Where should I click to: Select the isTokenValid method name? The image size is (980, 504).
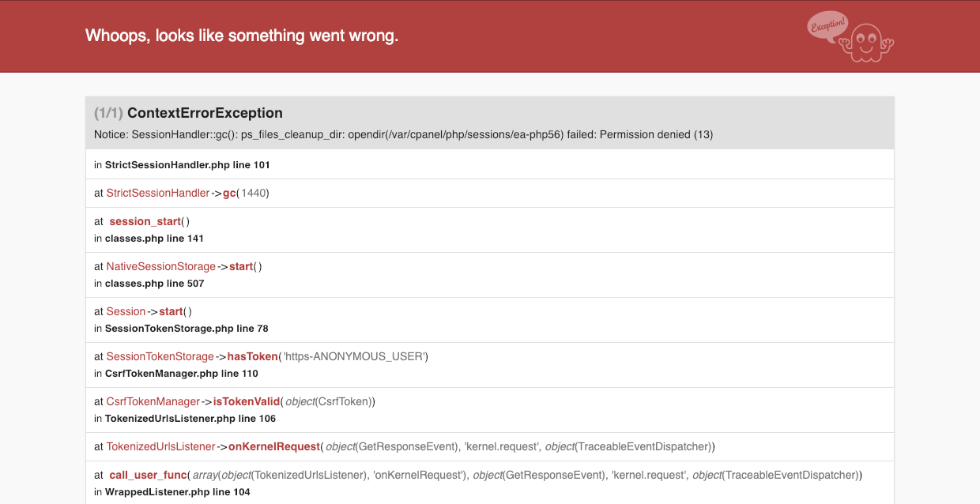247,401
